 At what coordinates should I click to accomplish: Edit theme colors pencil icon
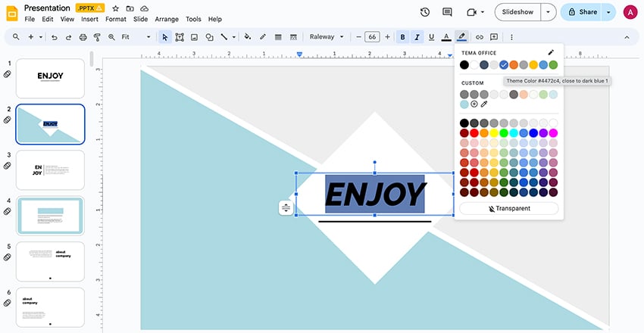[x=551, y=53]
